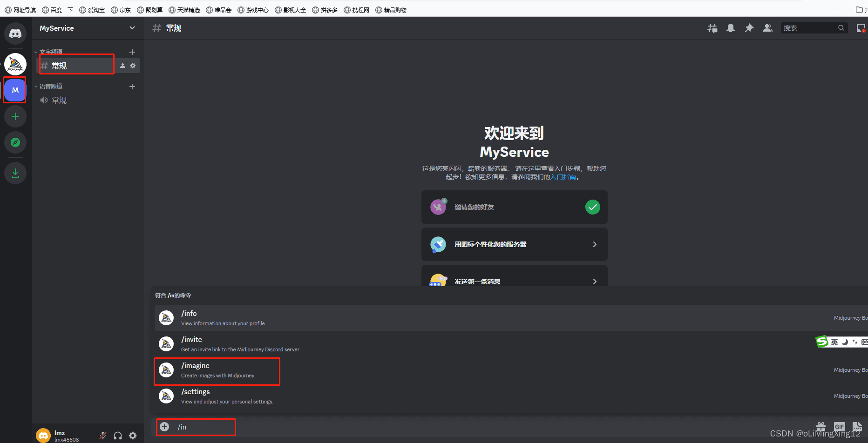Explore discoverable servers compass icon

15,142
